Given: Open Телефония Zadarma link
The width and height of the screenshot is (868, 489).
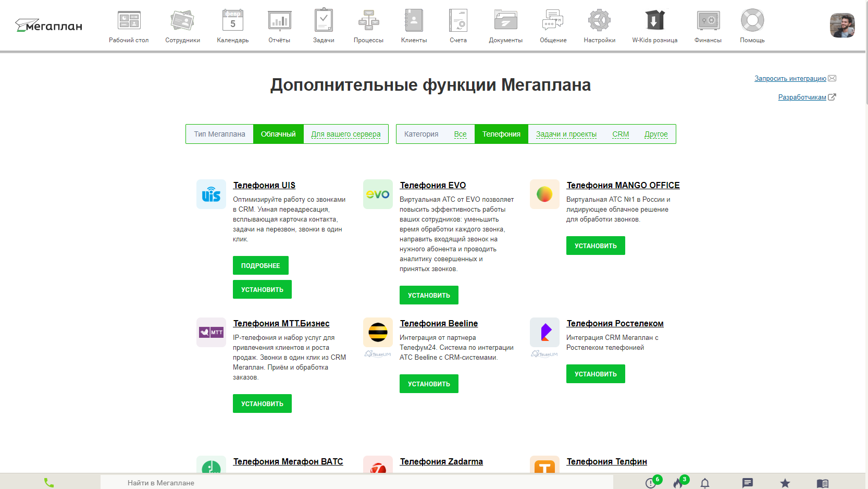Looking at the screenshot, I should pos(441,462).
